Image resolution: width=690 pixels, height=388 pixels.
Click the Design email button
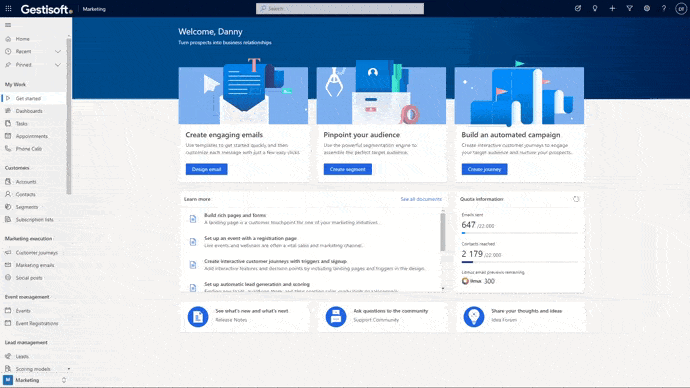pyautogui.click(x=206, y=169)
